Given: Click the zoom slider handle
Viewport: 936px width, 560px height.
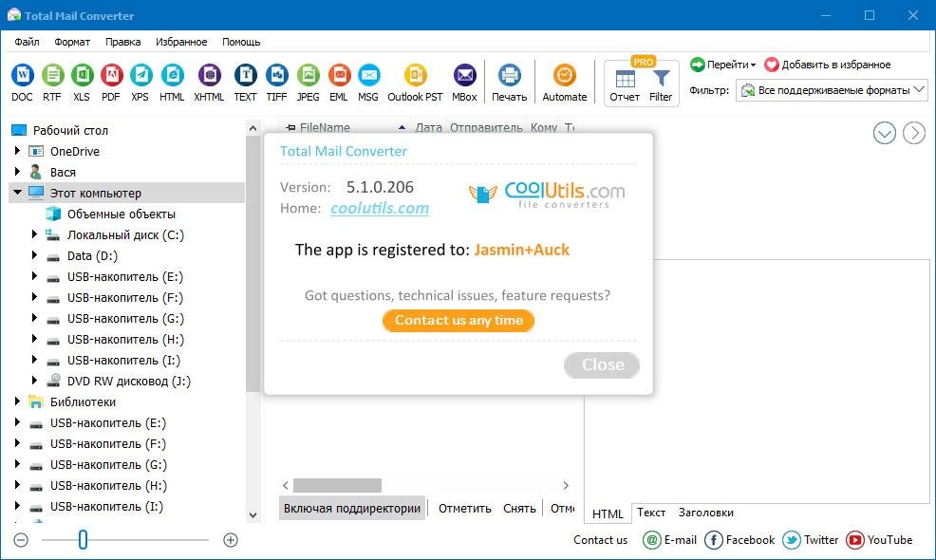Looking at the screenshot, I should [x=83, y=540].
